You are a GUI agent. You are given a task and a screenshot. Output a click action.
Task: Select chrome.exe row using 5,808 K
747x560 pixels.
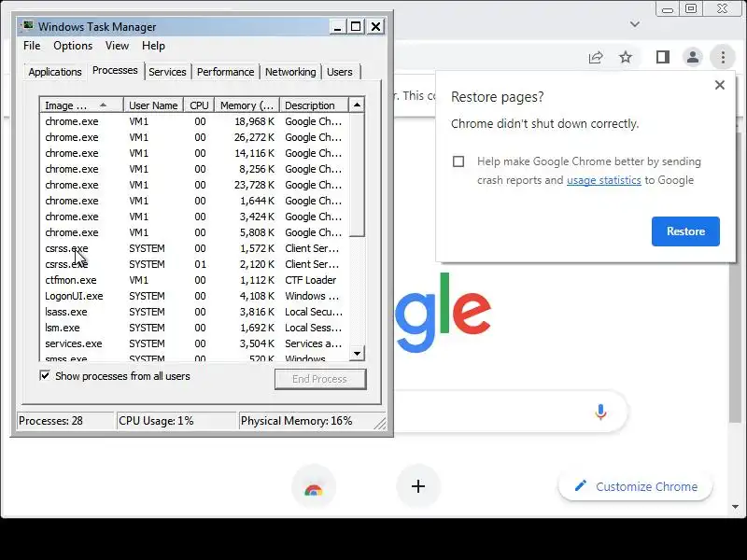194,232
